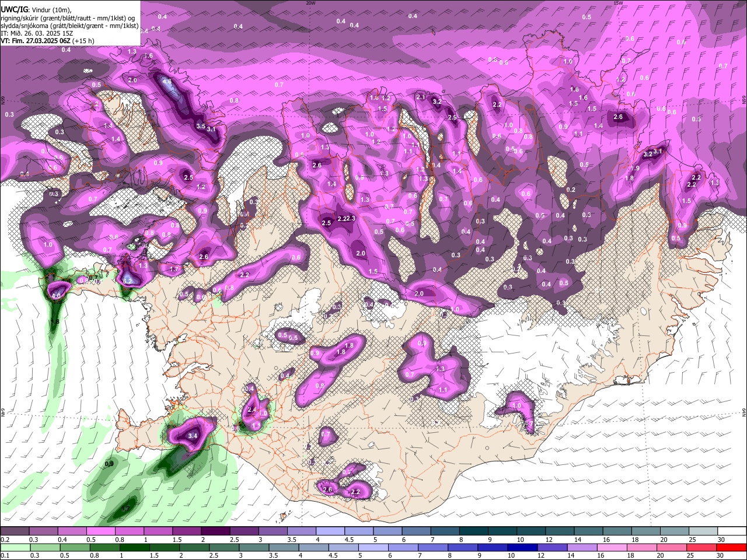Click the 'rigning/skúrir (grænt/blátt/rautt - mm/1klst) og' line
Screen dimensions: 747x560
click(x=68, y=17)
